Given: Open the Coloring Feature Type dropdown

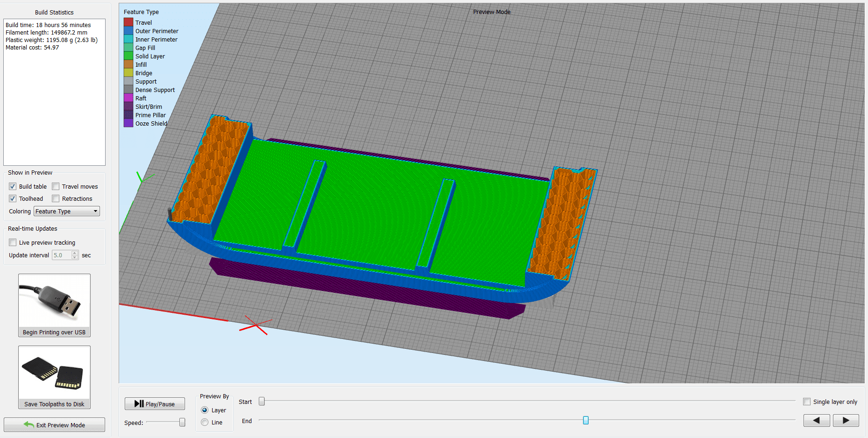Looking at the screenshot, I should pos(67,211).
